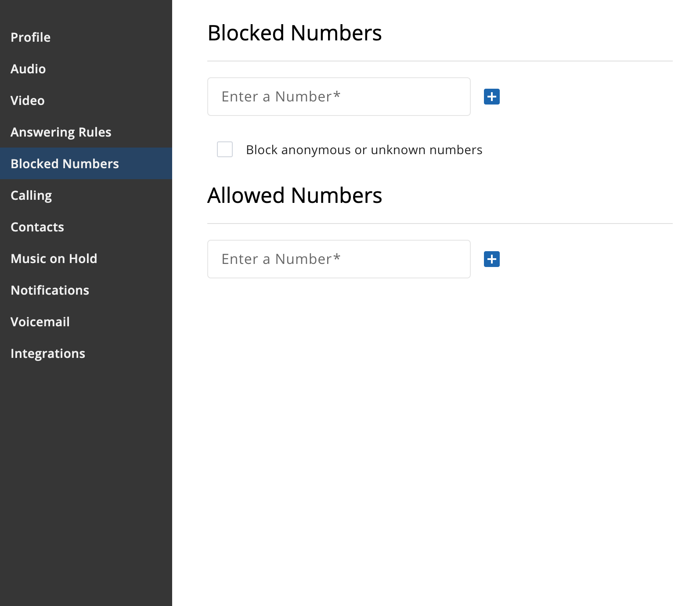This screenshot has width=700, height=606.
Task: Add number with Allowed Numbers plus icon
Action: pos(492,259)
